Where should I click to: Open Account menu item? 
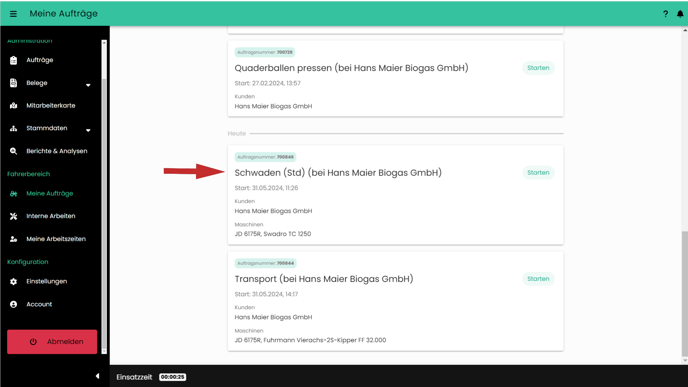39,305
